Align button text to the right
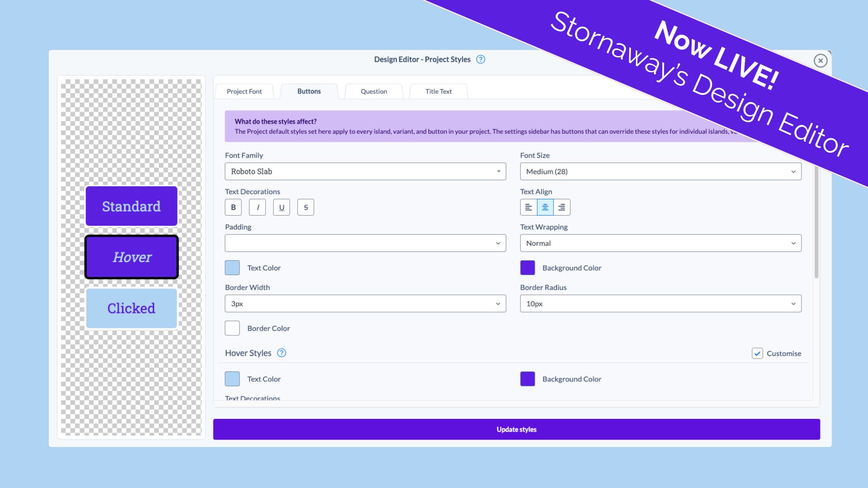The width and height of the screenshot is (868, 488). 561,207
